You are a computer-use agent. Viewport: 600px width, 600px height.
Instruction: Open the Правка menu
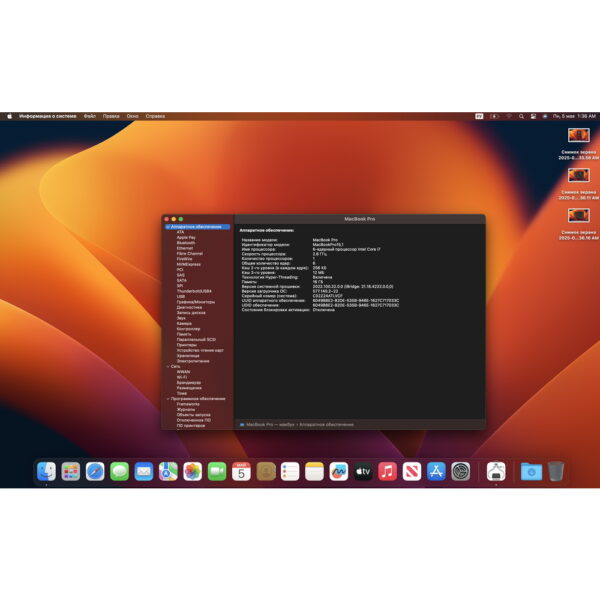(111, 116)
